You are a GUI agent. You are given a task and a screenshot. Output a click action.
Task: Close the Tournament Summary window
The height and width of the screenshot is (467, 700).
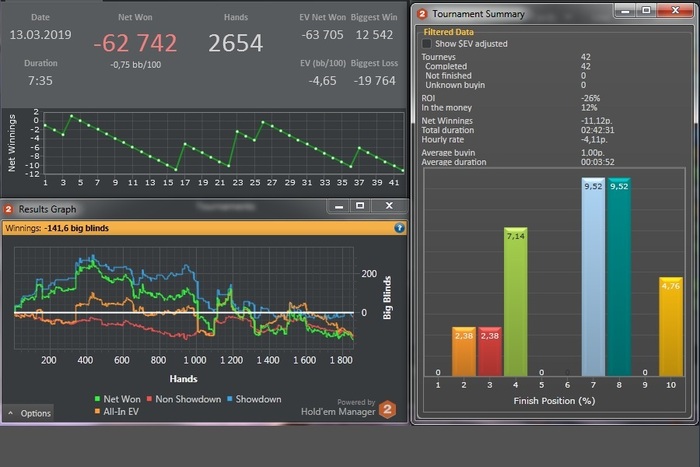675,10
